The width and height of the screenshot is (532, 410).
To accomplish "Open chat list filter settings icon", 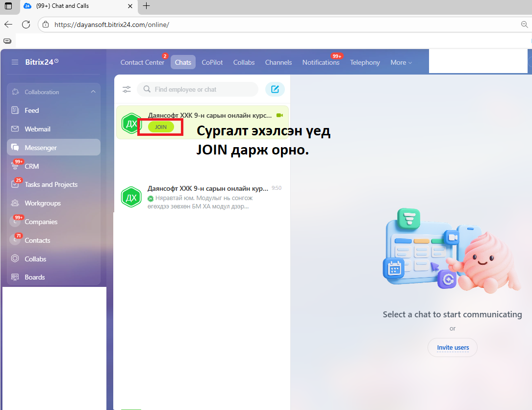I will click(127, 89).
